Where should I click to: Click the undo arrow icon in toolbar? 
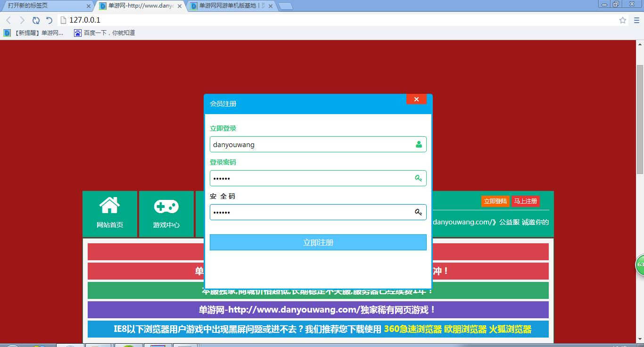pos(49,20)
